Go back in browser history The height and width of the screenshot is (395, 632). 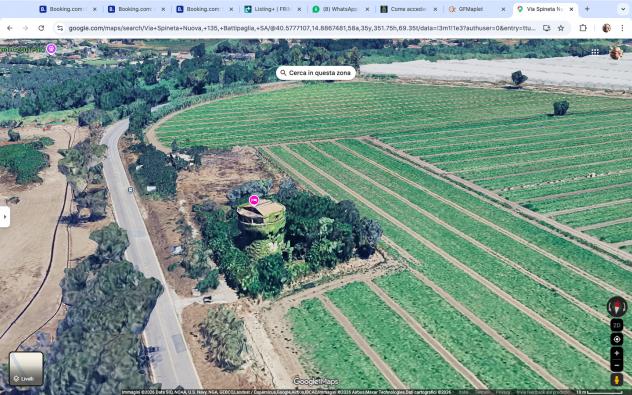[x=10, y=28]
